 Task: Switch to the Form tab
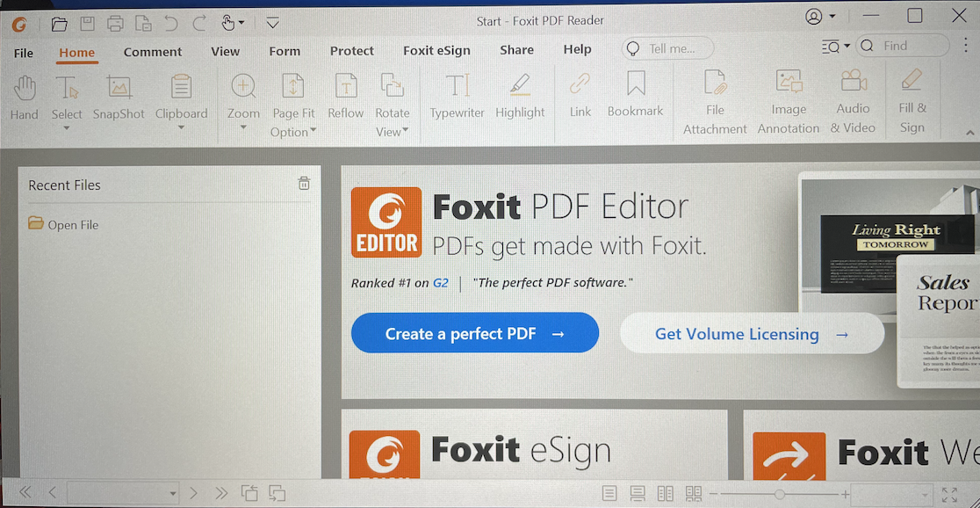[285, 51]
